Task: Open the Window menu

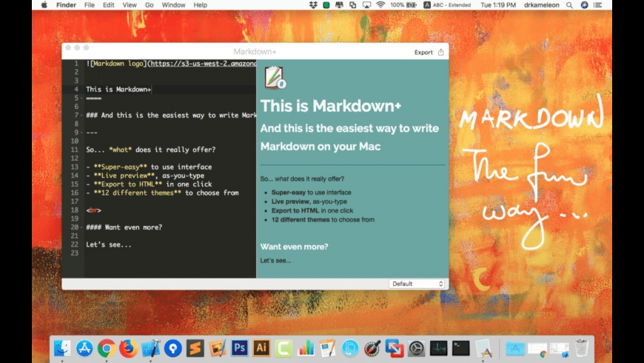Action: click(173, 5)
